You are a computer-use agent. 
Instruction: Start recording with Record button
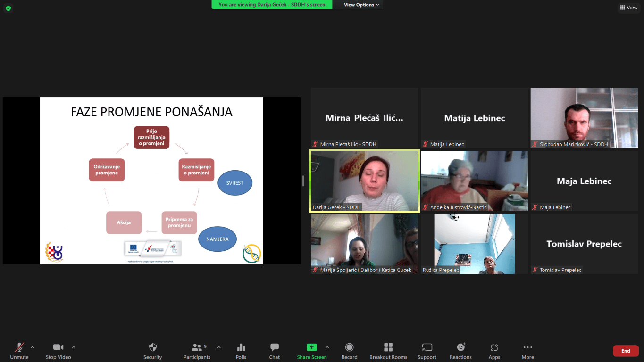[349, 351]
